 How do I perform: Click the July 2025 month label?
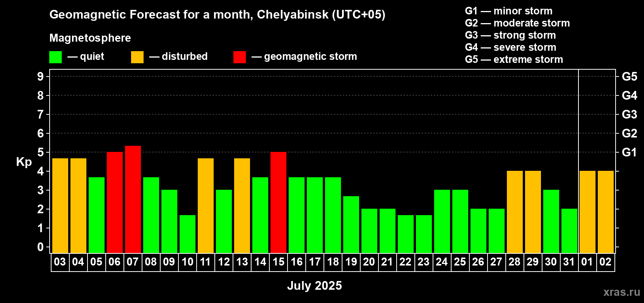coord(314,286)
